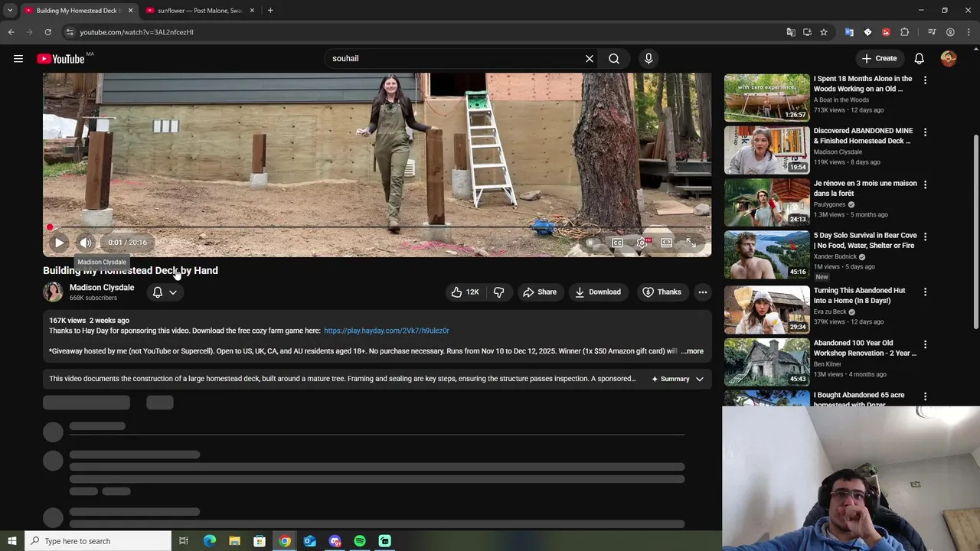Open the YouTube hamburger guide menu

18,58
